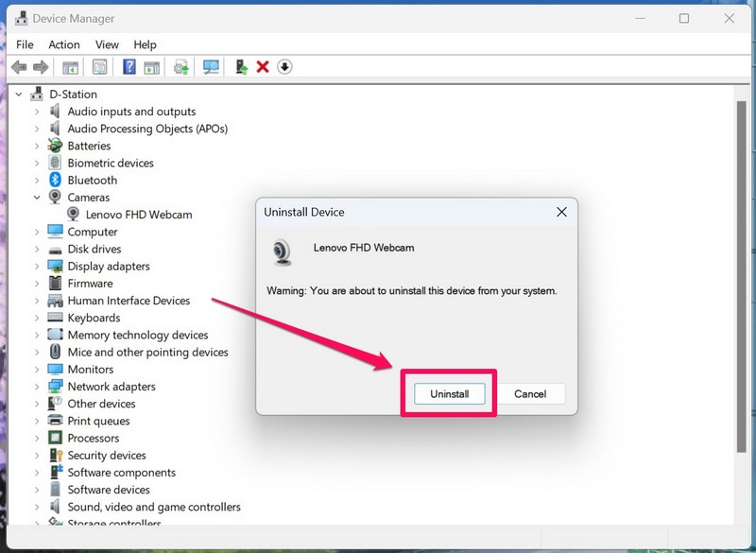Click the green-arrow computer toolbar icon
This screenshot has height=553, width=756.
(x=242, y=67)
